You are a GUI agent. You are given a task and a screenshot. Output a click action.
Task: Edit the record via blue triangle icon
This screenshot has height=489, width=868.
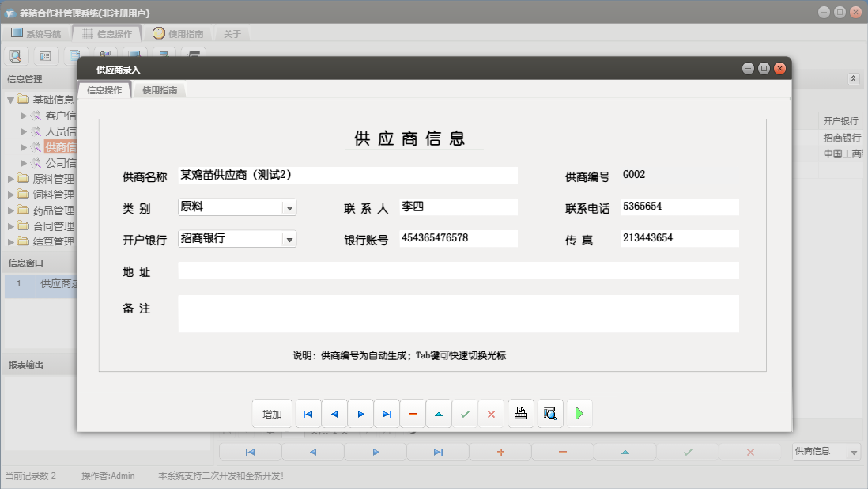coord(439,413)
